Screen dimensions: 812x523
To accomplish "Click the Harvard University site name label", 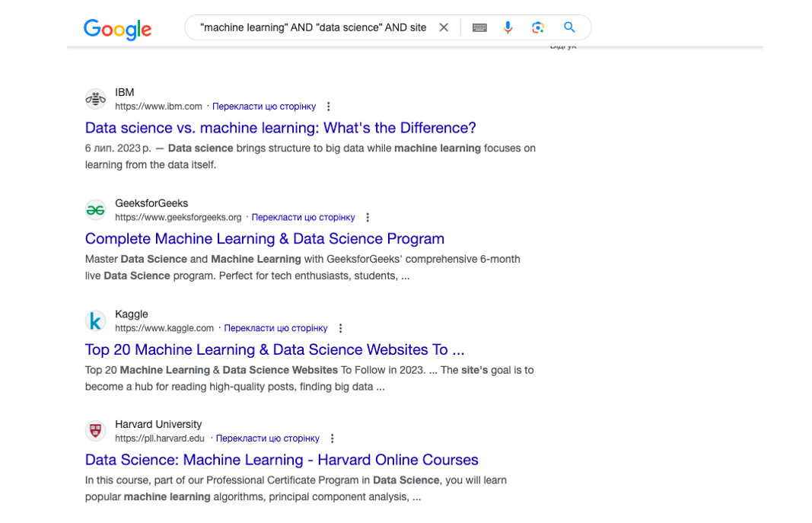I will point(158,425).
